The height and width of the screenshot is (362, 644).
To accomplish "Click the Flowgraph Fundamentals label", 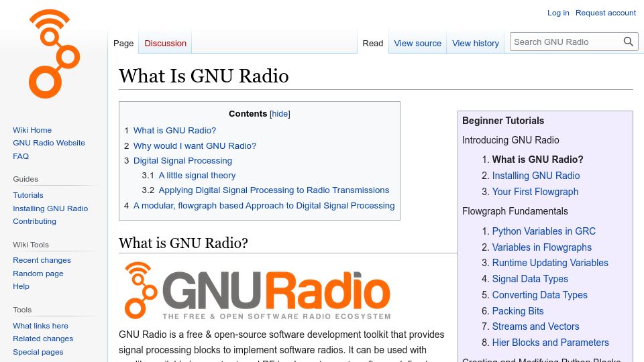I will pos(515,211).
